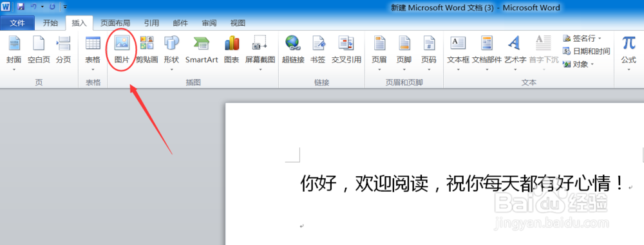Open the undo history dropdown arrow
The height and width of the screenshot is (245, 644).
coord(42,6)
